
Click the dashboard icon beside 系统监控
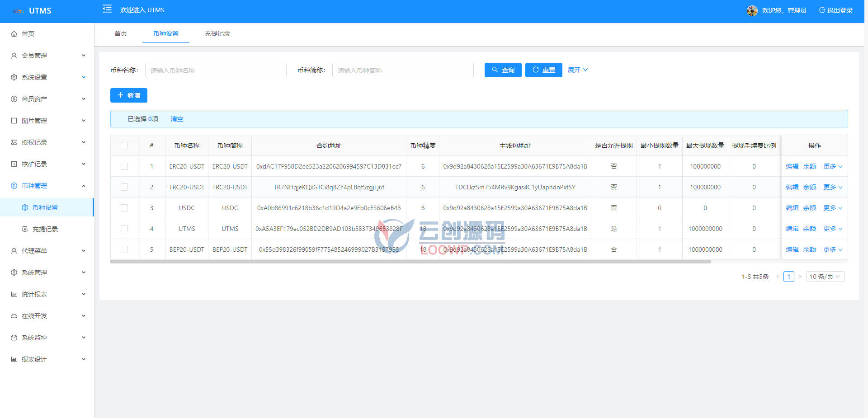click(x=14, y=338)
